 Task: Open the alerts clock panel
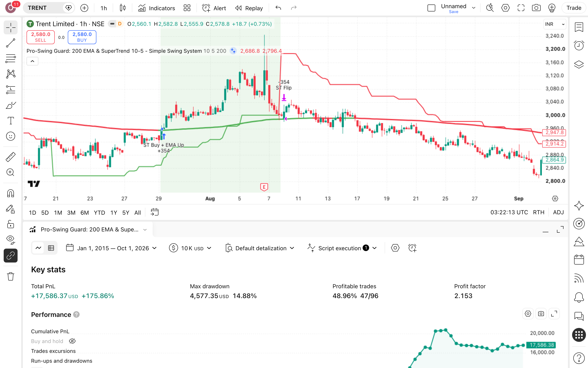[x=579, y=45]
